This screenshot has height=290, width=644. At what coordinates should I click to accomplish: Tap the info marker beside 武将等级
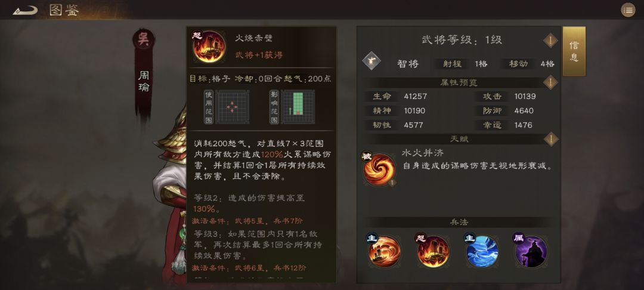[x=550, y=40]
